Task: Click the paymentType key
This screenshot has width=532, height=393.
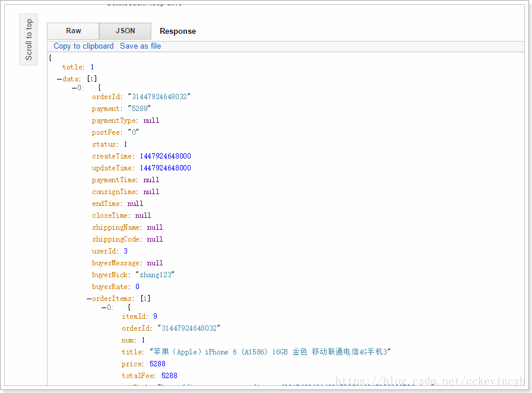Action: pyautogui.click(x=113, y=121)
